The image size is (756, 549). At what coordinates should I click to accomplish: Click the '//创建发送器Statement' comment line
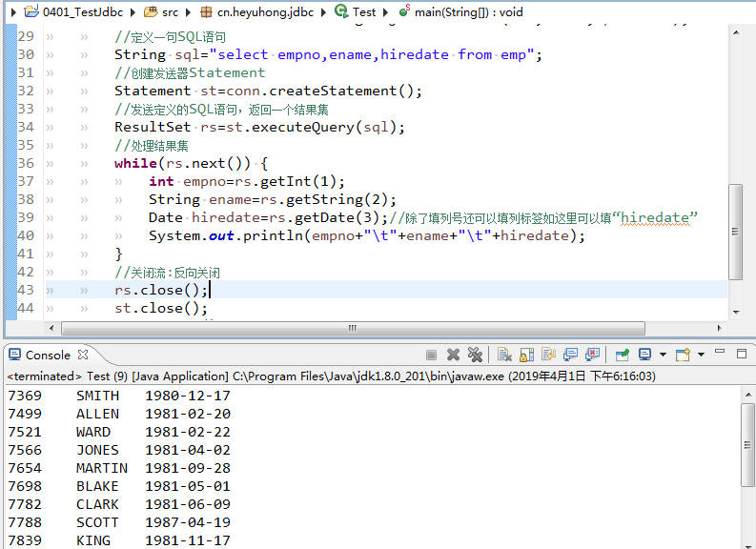pos(190,72)
